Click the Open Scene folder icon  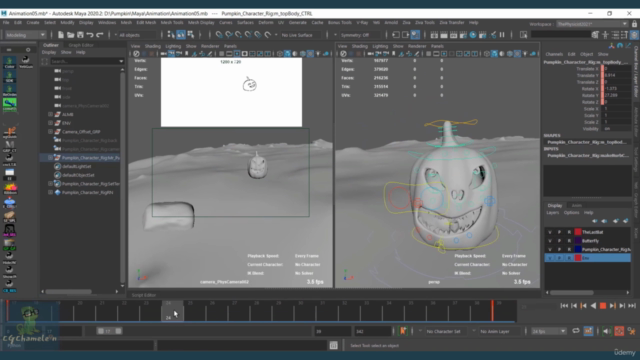[x=71, y=35]
